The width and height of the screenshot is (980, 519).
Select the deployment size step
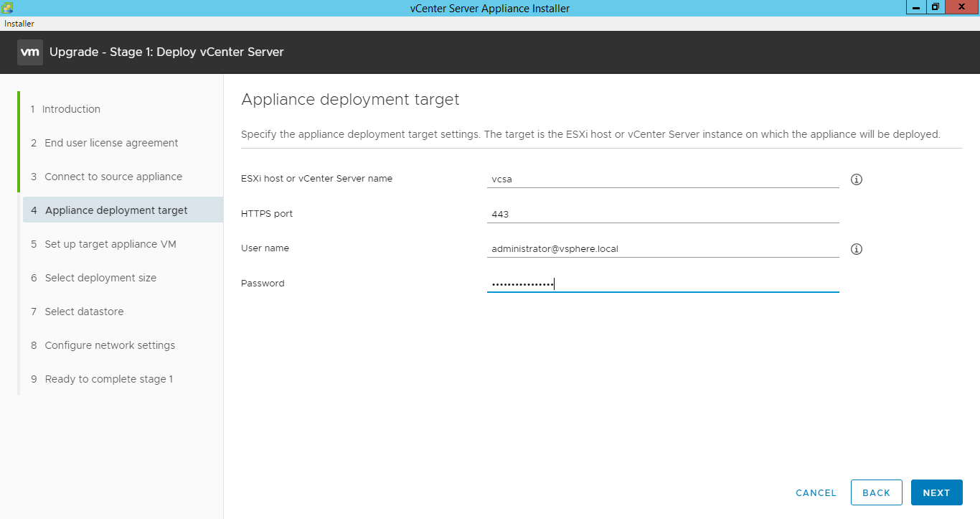(100, 277)
